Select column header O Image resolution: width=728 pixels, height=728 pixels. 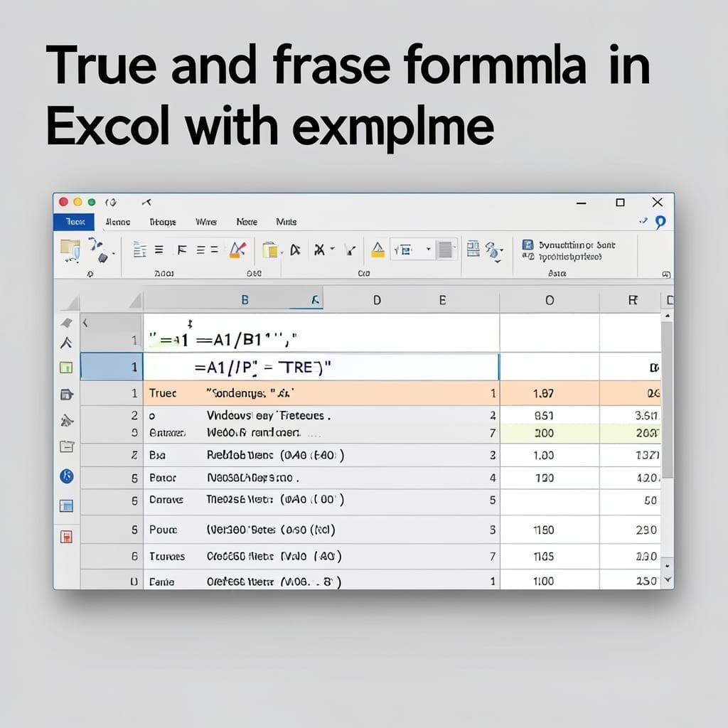click(x=550, y=300)
